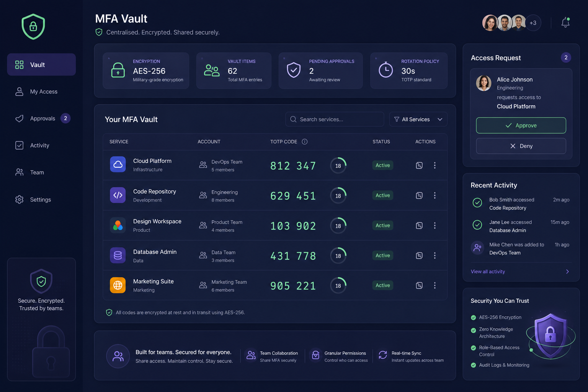588x392 pixels.
Task: Open the notifications bell
Action: click(565, 23)
